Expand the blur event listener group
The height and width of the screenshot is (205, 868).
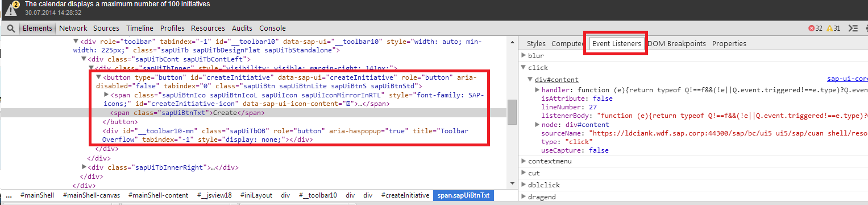click(x=524, y=56)
